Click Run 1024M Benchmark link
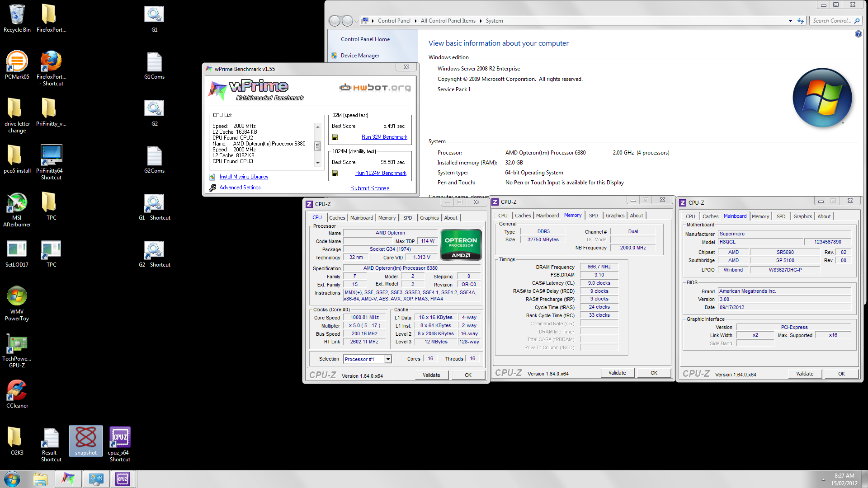The height and width of the screenshot is (488, 868). [x=381, y=173]
